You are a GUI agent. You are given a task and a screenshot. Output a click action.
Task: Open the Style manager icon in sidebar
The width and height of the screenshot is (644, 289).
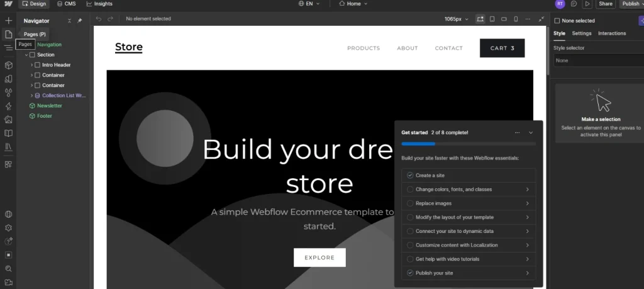pos(8,79)
